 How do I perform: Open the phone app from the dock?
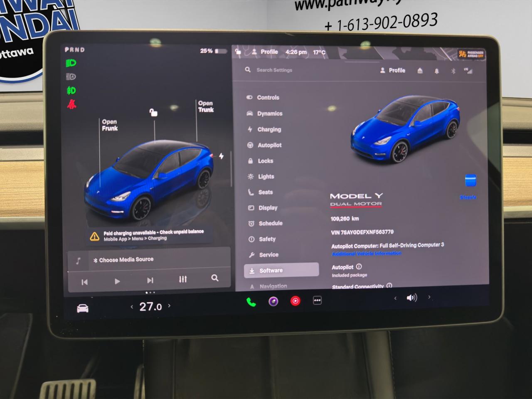click(251, 300)
